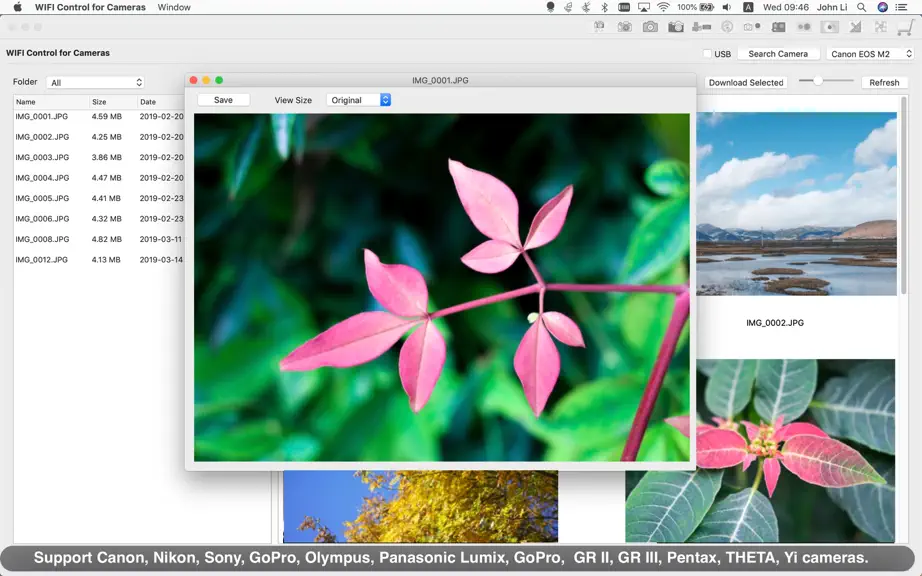Click the drone toolbar icon
The image size is (922, 576).
pos(880,26)
